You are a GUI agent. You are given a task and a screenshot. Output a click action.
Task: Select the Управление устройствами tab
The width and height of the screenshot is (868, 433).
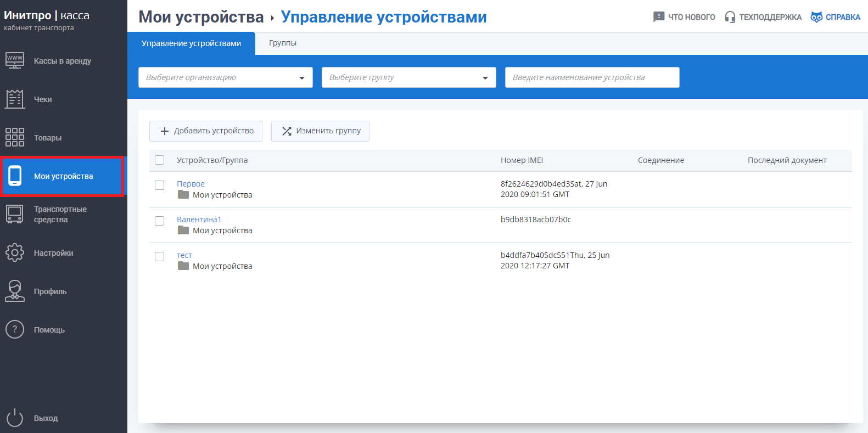pos(191,43)
